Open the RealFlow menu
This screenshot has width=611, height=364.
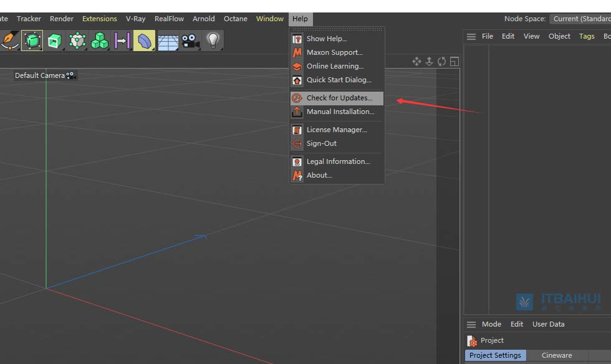tap(169, 19)
